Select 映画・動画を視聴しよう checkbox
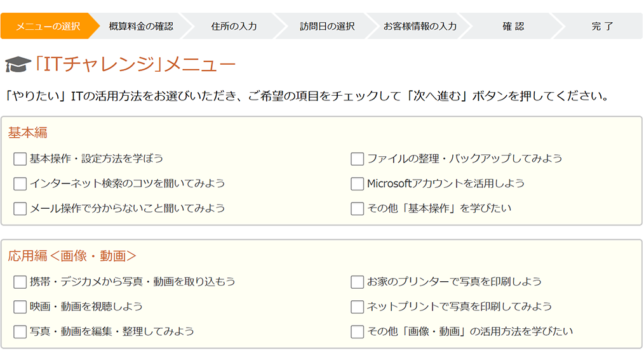Image resolution: width=644 pixels, height=358 pixels. point(20,307)
